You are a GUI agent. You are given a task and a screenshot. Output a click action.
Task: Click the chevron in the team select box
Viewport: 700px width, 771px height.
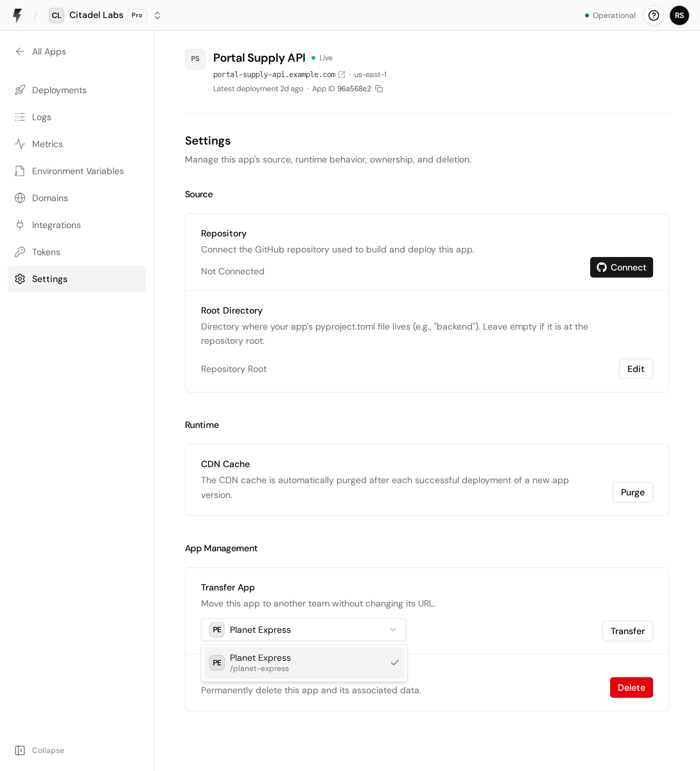click(393, 630)
